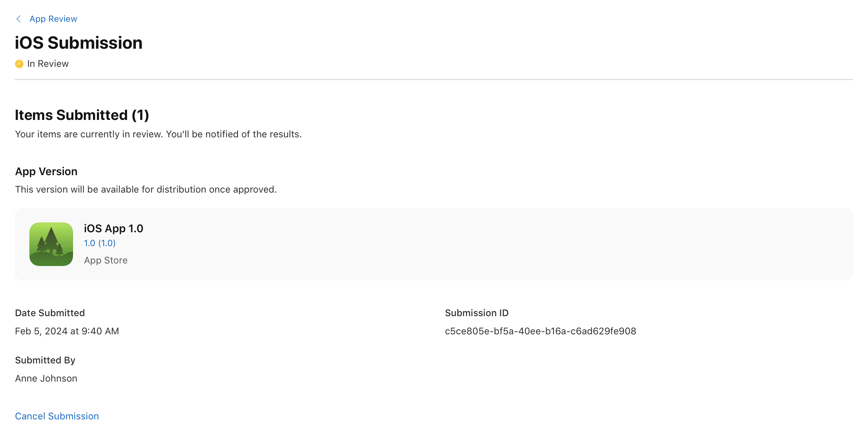Click the Submitted By name Anne Johnson
The image size is (868, 439).
pos(46,378)
